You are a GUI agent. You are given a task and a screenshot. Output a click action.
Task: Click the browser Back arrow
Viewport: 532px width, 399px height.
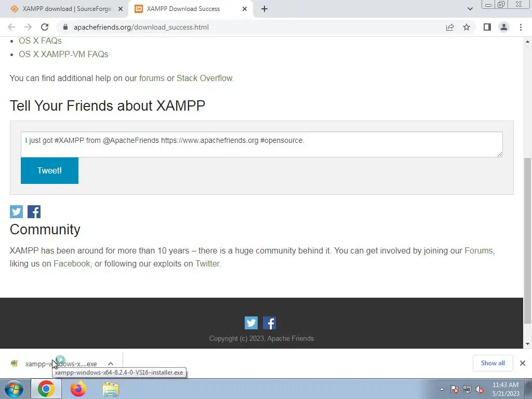11,27
